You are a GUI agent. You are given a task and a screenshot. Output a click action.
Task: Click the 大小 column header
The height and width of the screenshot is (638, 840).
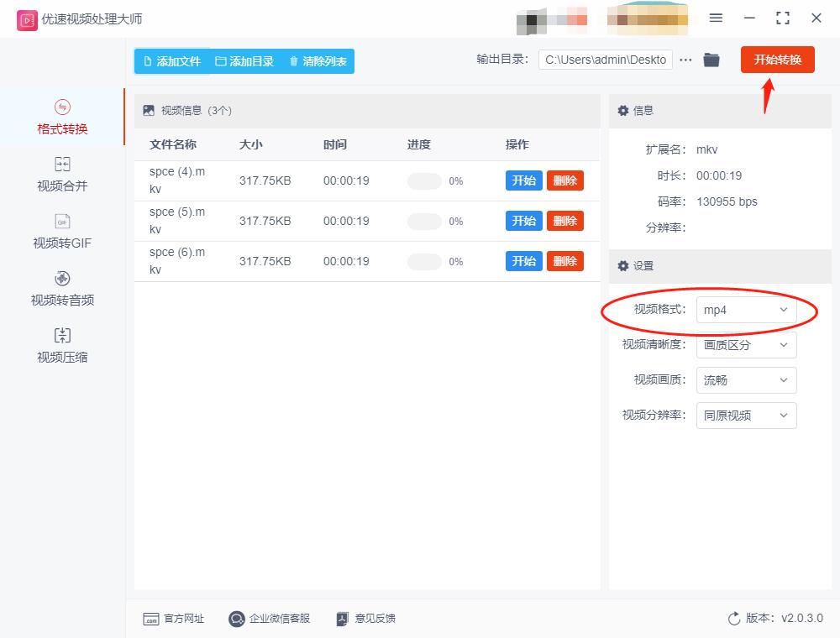(250, 144)
